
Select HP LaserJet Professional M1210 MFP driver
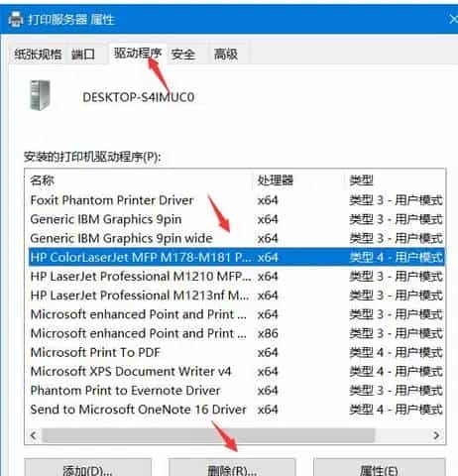pyautogui.click(x=237, y=277)
